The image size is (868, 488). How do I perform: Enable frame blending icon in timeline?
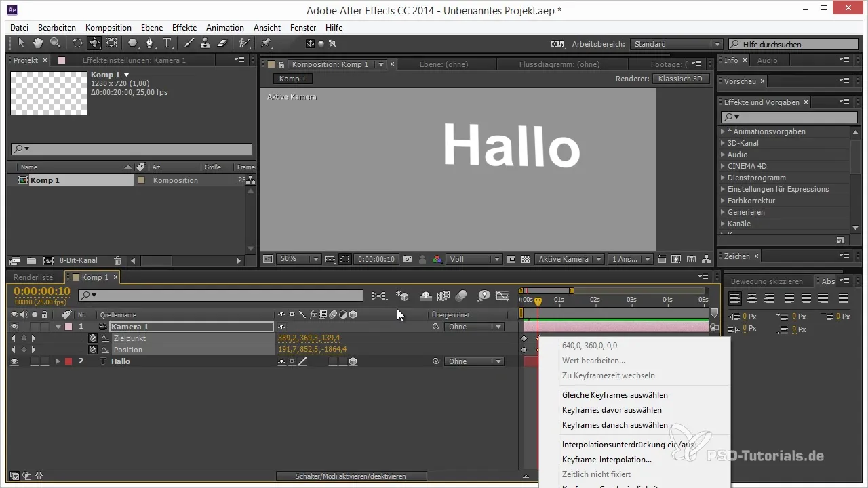click(x=444, y=296)
